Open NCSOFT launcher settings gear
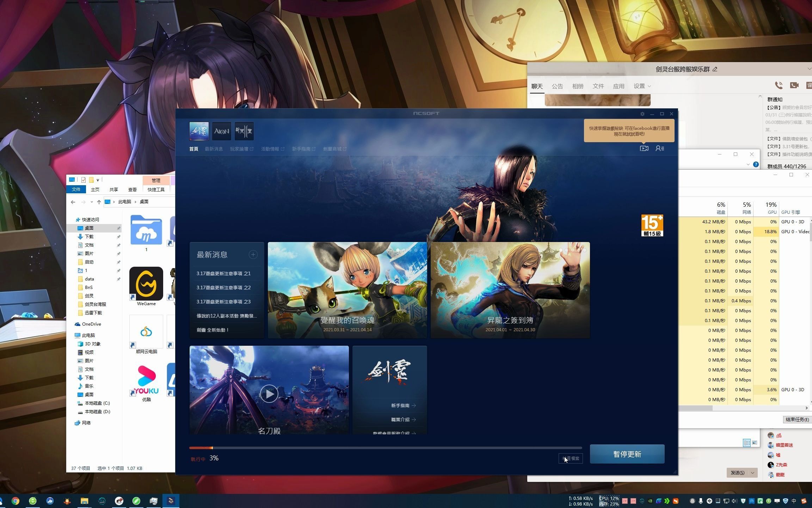 [642, 114]
